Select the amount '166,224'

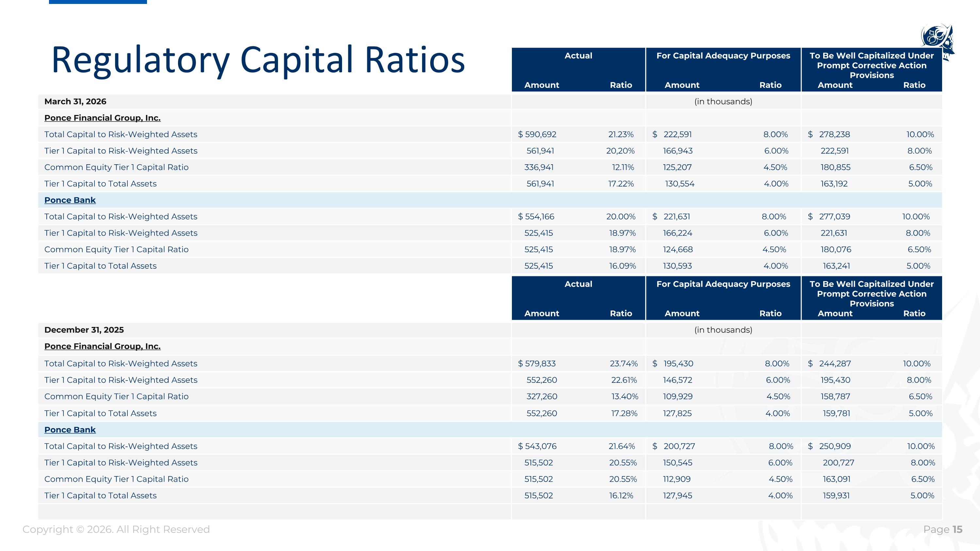point(678,233)
